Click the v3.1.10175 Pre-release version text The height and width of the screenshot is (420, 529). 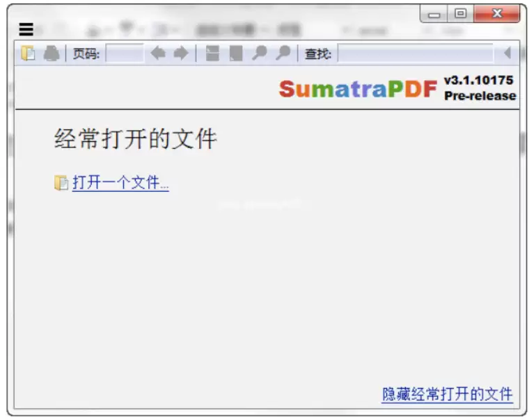480,88
